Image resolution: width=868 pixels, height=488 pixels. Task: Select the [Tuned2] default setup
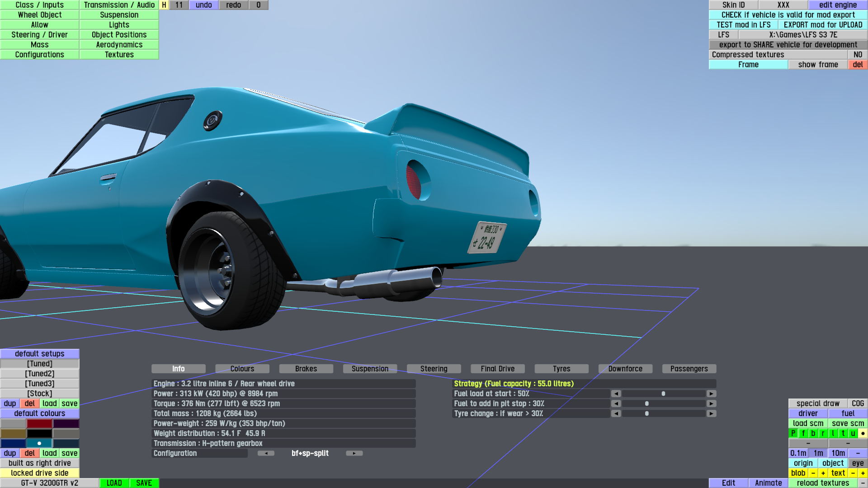pyautogui.click(x=40, y=374)
